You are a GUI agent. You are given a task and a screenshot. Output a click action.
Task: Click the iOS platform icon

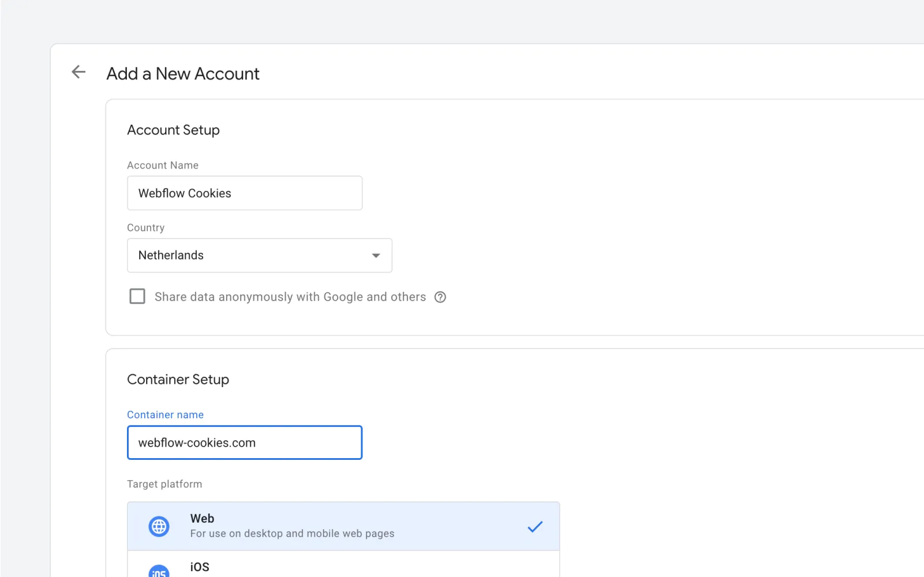(x=159, y=571)
